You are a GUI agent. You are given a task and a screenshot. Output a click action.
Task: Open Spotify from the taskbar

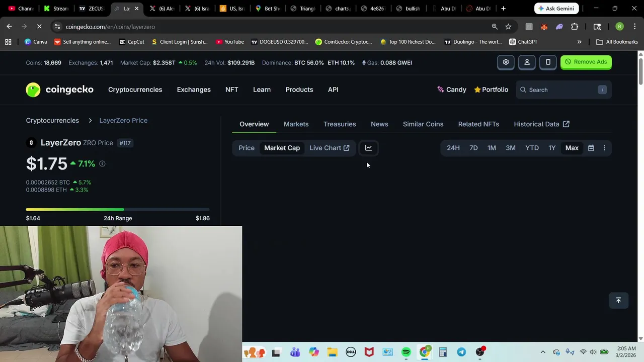pyautogui.click(x=406, y=352)
